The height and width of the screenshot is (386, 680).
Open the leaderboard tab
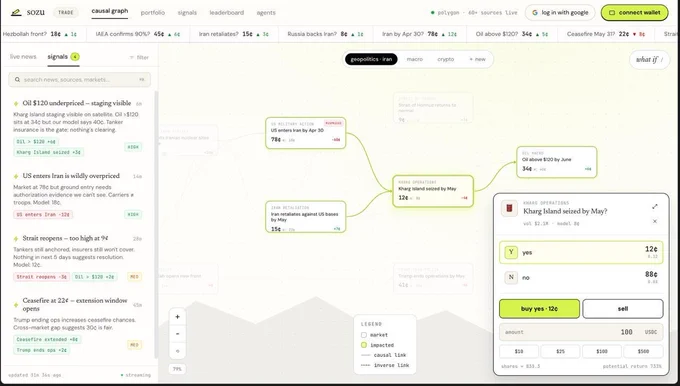227,13
